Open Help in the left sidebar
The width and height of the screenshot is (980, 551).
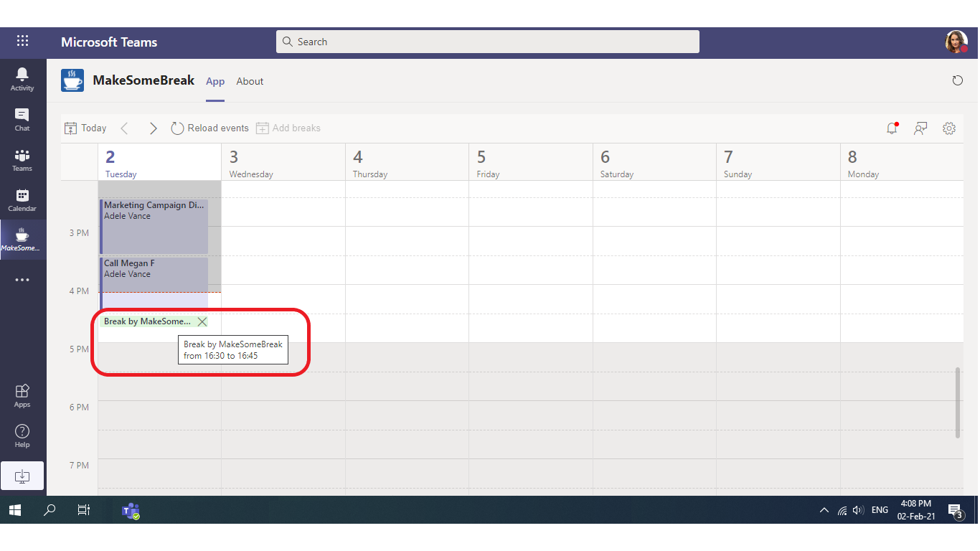22,435
